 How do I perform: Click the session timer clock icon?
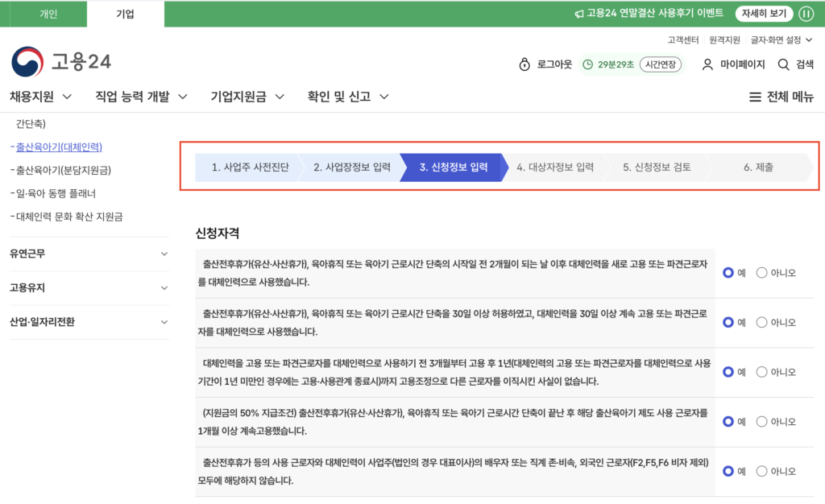click(x=588, y=64)
